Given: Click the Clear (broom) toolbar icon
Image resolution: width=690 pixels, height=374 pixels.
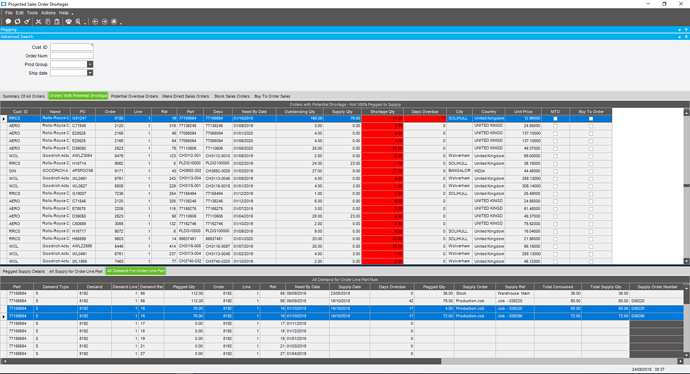Looking at the screenshot, I should pyautogui.click(x=27, y=21).
